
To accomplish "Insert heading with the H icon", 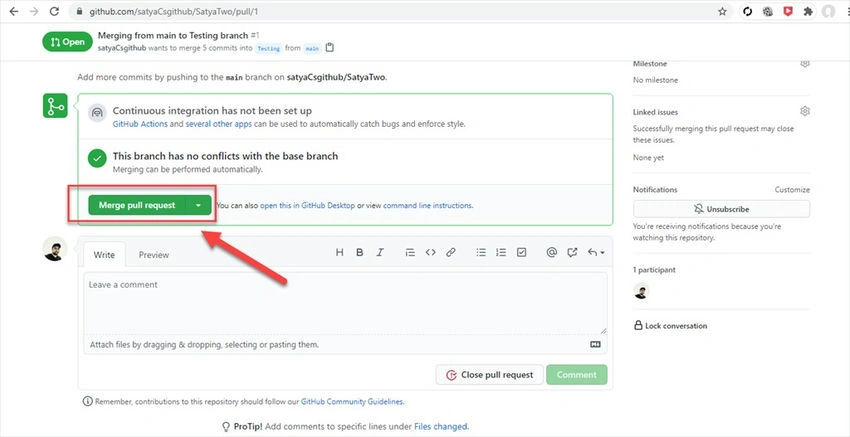I will [339, 252].
